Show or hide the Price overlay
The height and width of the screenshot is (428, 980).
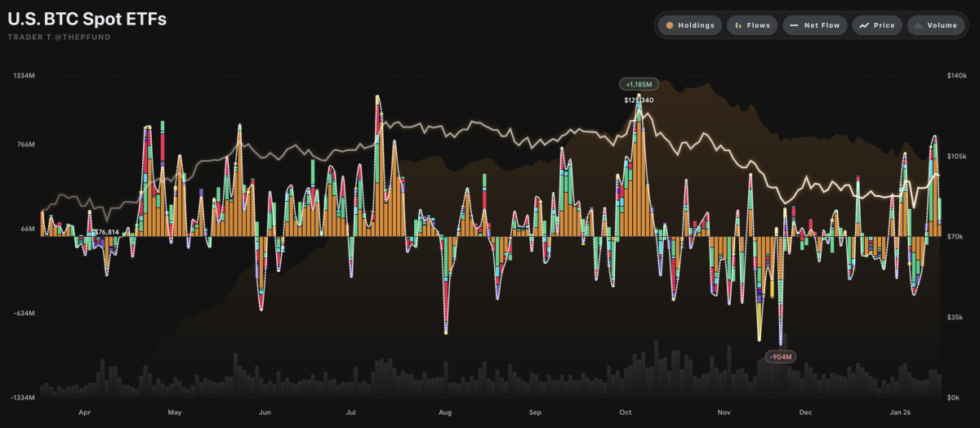click(877, 25)
